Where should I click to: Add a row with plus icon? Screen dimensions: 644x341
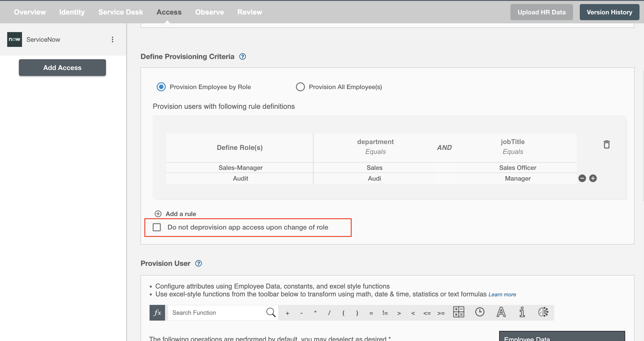[x=593, y=178]
